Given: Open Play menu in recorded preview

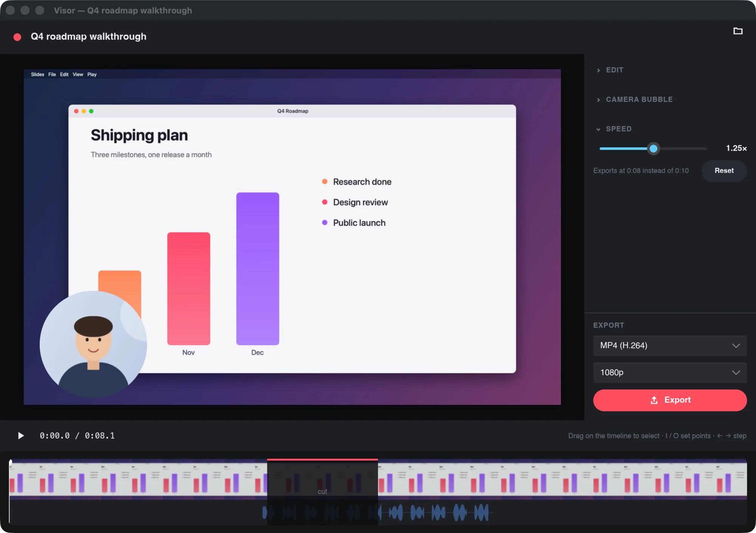Looking at the screenshot, I should click(x=92, y=74).
